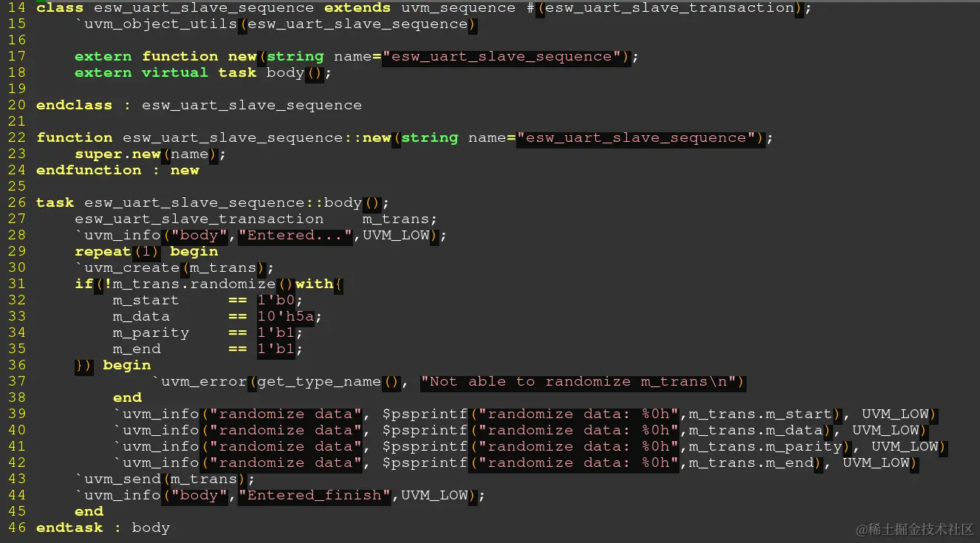
Task: Select the "Entered_finish" string literal
Action: coord(315,495)
